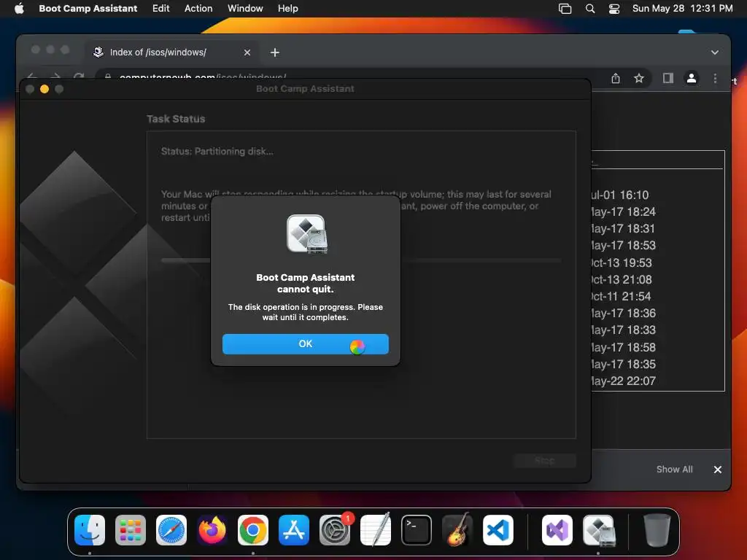This screenshot has height=560, width=747.
Task: Open the Edit menu
Action: [x=161, y=9]
